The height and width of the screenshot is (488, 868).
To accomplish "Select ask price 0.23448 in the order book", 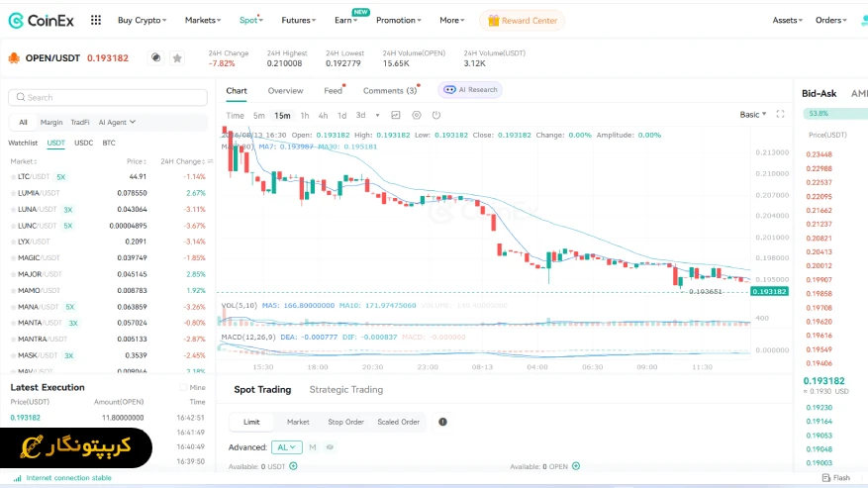I will (820, 154).
